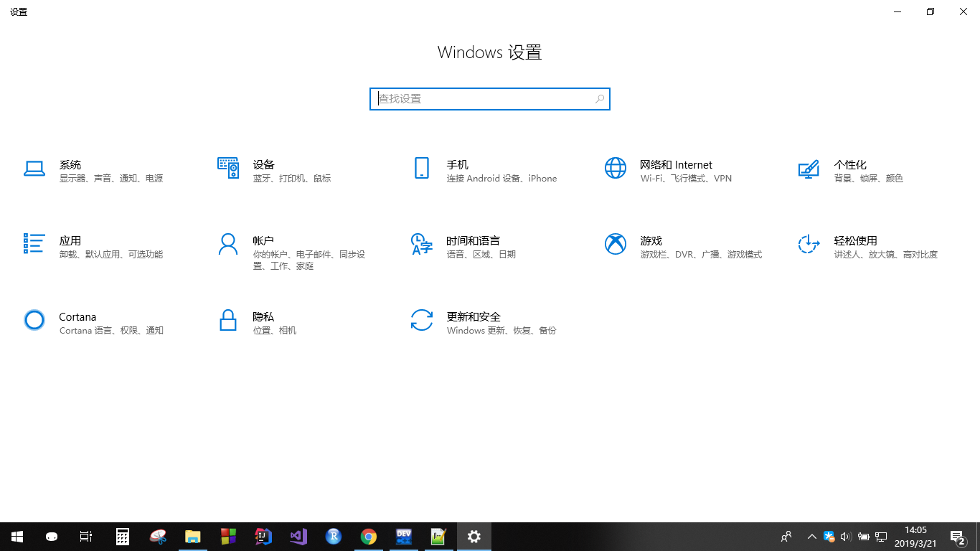The height and width of the screenshot is (551, 980).
Task: Switch to Google Chrome on the taskbar
Action: point(369,537)
